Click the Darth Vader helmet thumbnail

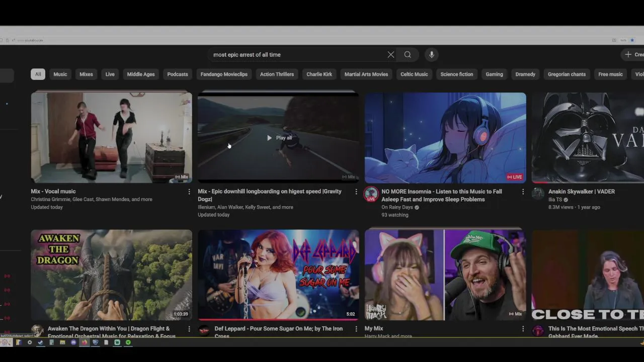click(588, 137)
